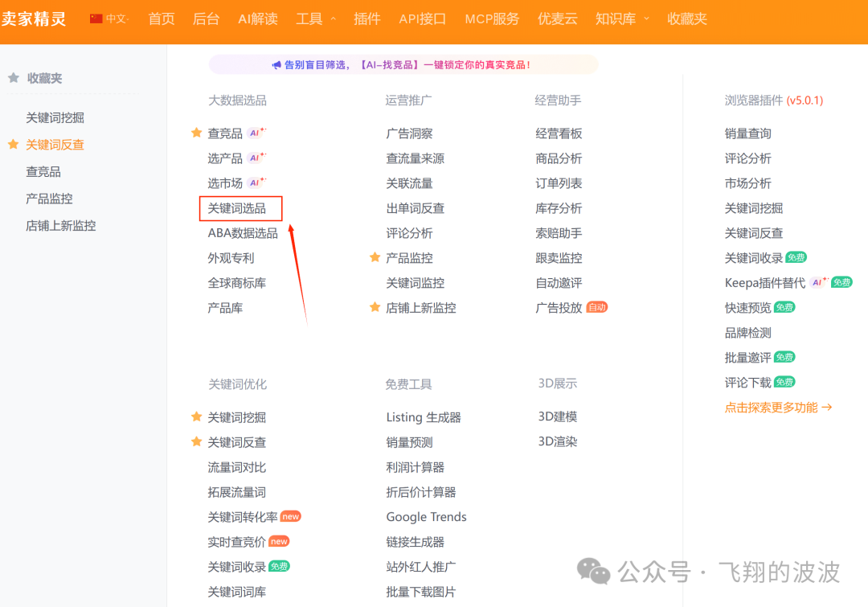Click the 免费 badge beside 快速预览
868x607 pixels.
point(784,306)
